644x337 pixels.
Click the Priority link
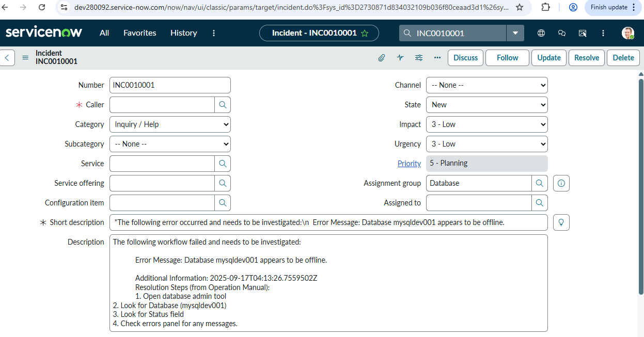[x=409, y=164]
